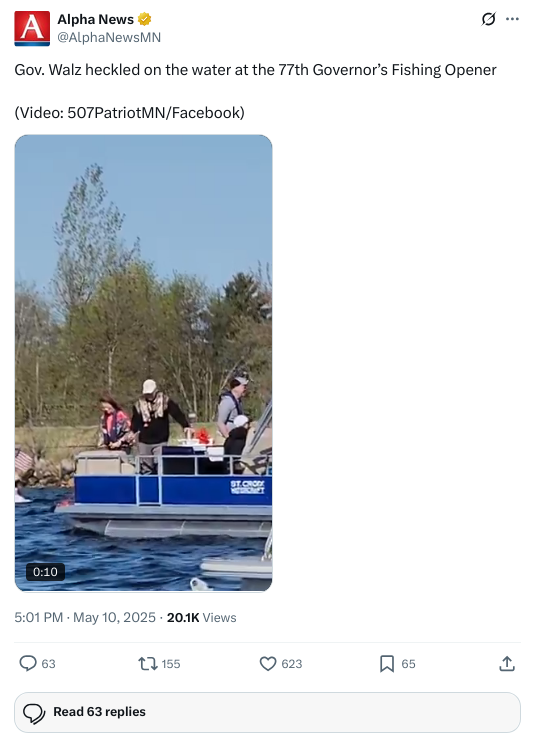Click the 0:10 video duration badge
Screen dimensions: 535x740
pos(45,572)
